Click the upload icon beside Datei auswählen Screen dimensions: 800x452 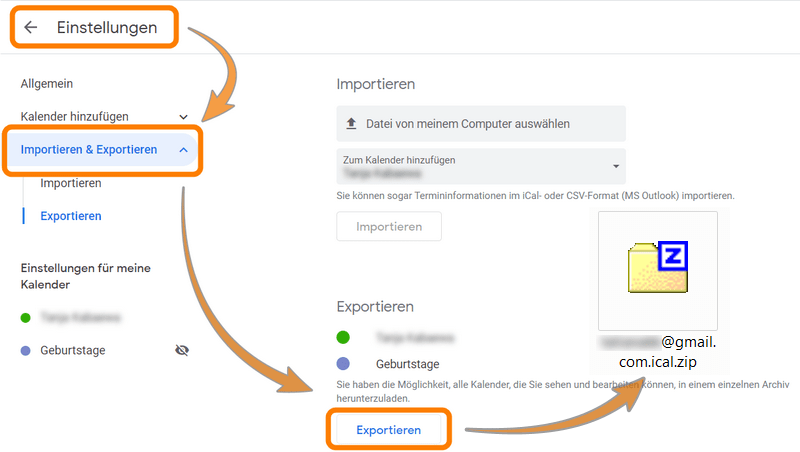click(x=351, y=123)
